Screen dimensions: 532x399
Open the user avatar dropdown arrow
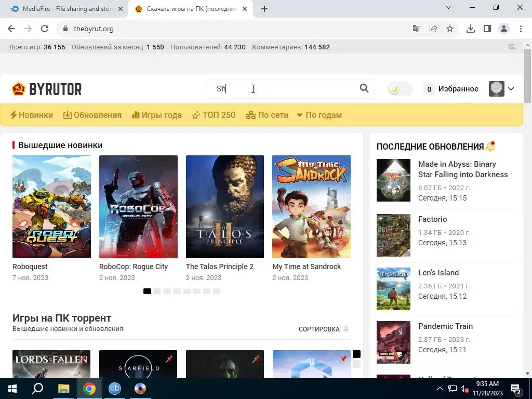point(511,89)
